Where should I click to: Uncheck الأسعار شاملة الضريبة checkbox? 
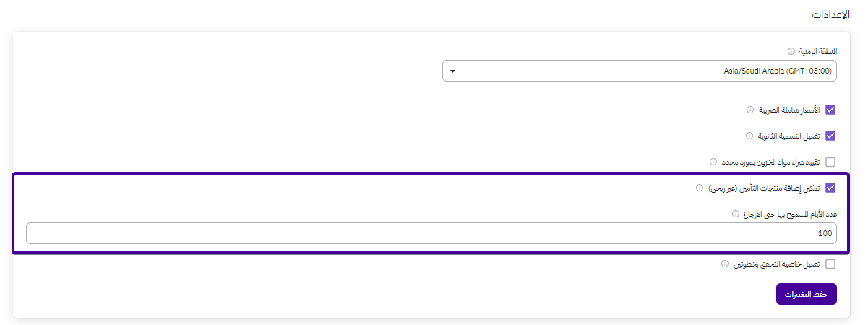pos(830,110)
